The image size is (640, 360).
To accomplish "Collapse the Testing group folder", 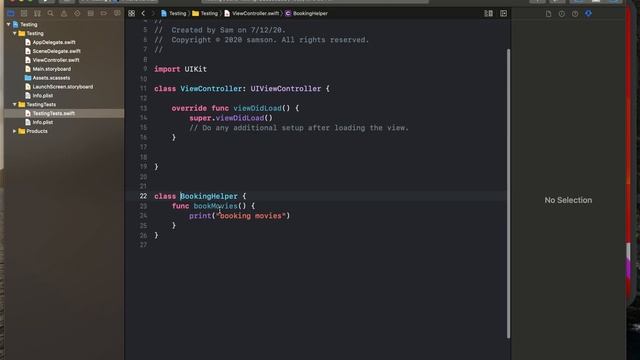I will (x=15, y=33).
